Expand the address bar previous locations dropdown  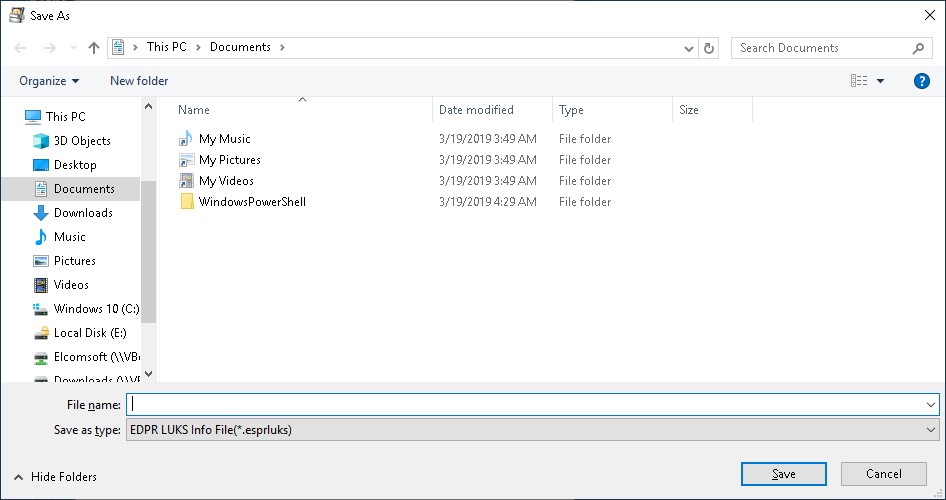tap(689, 48)
